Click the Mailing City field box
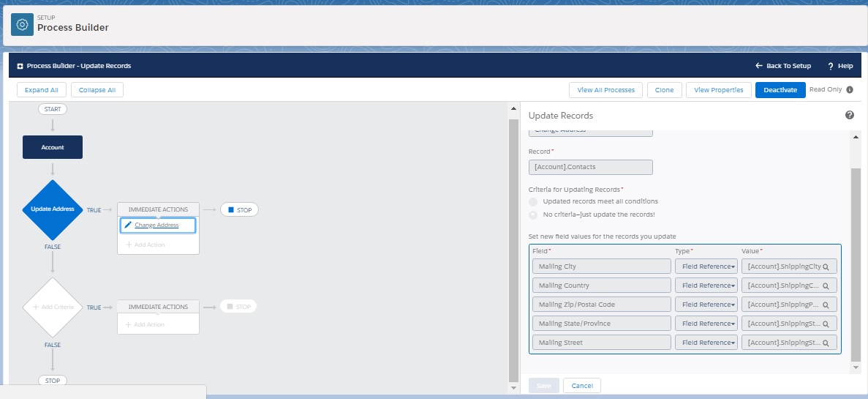This screenshot has width=868, height=399. coord(602,266)
